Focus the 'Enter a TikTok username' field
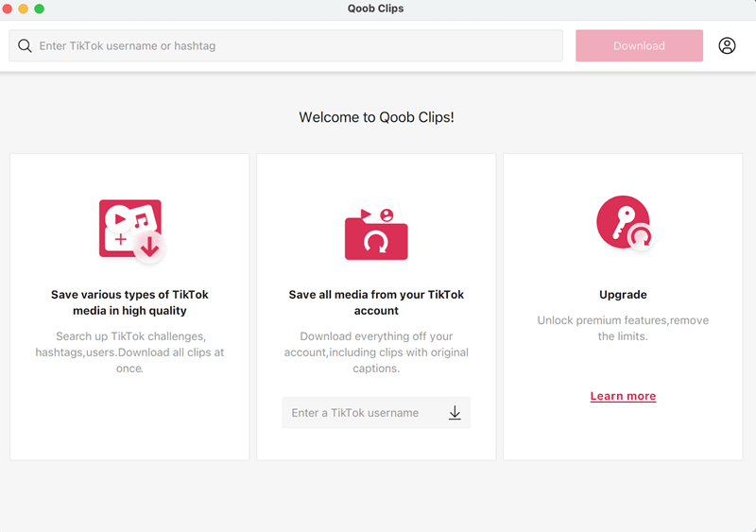Image resolution: width=756 pixels, height=532 pixels. pyautogui.click(x=376, y=413)
